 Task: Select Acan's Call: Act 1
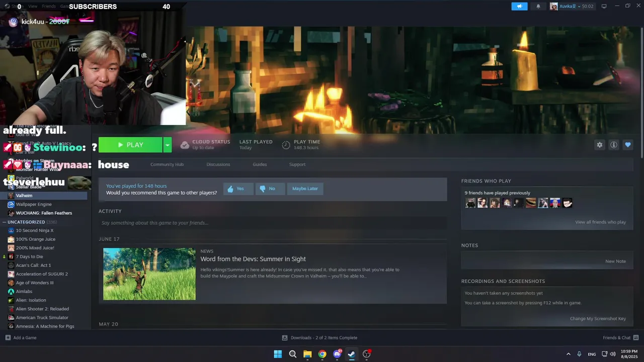click(33, 265)
